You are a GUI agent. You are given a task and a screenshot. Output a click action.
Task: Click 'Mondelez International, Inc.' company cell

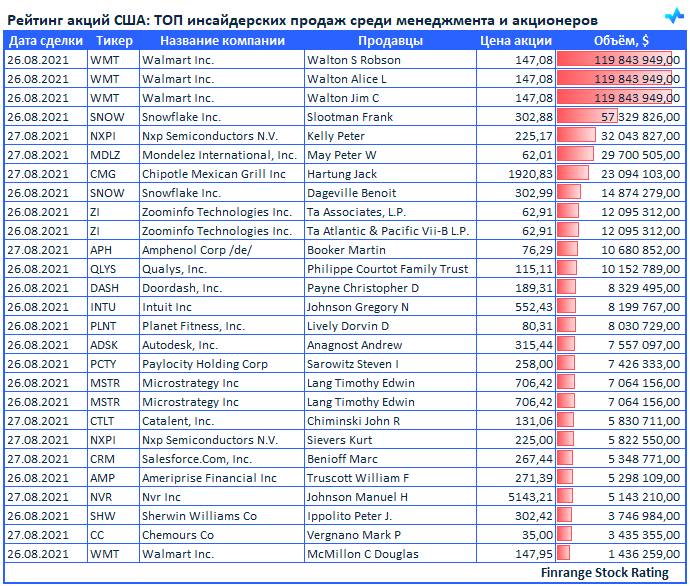point(220,155)
